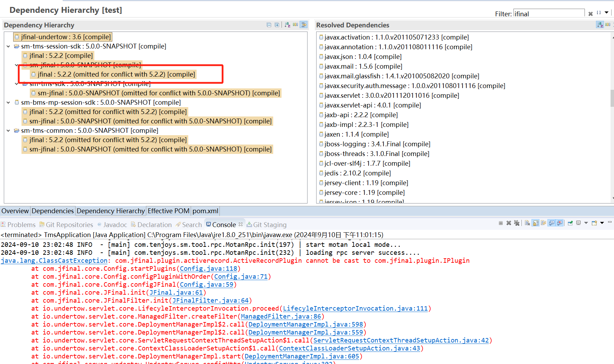This screenshot has height=364, width=614.
Task: Open the Declaration view tab
Action: point(152,225)
